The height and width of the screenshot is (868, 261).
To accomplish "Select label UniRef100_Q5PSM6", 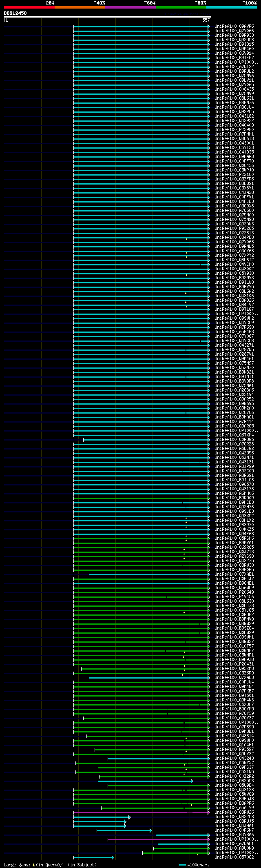I will pyautogui.click(x=234, y=538).
